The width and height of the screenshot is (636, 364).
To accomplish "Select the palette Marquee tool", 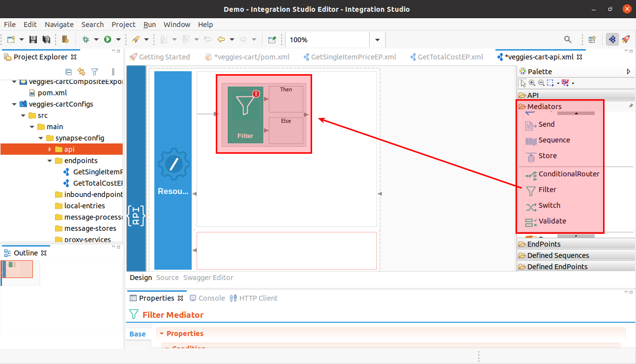I will [x=550, y=83].
